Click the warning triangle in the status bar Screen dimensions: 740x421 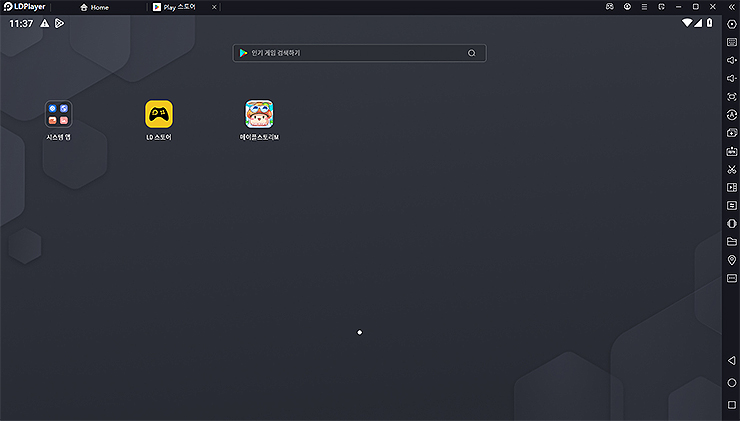(44, 23)
